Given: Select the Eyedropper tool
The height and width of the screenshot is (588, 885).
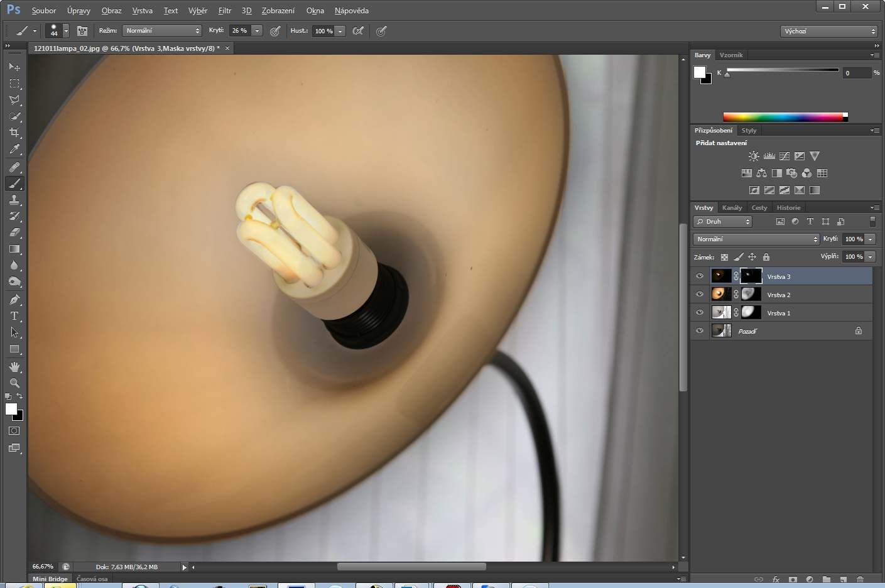Looking at the screenshot, I should [14, 150].
